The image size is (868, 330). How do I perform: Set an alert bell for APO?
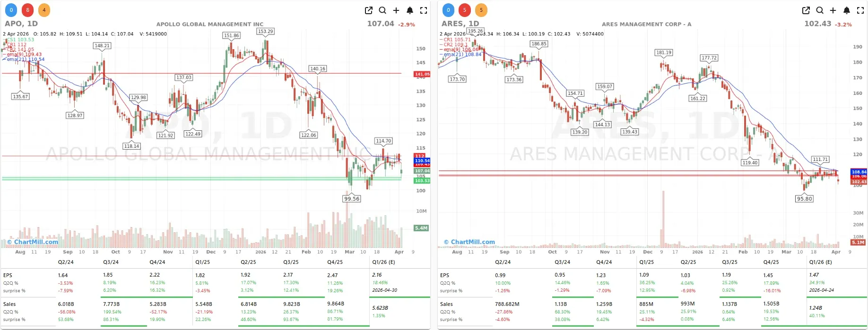410,10
